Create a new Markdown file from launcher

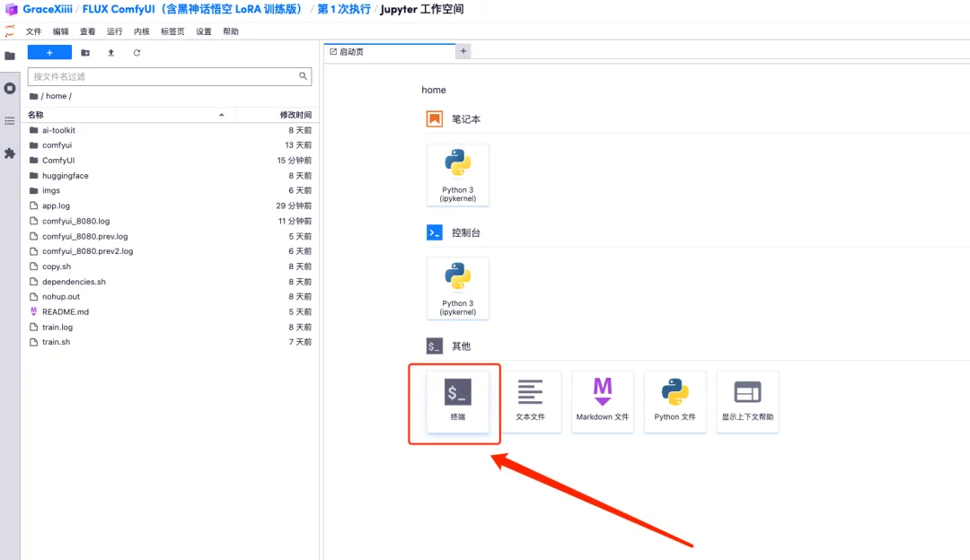click(603, 401)
